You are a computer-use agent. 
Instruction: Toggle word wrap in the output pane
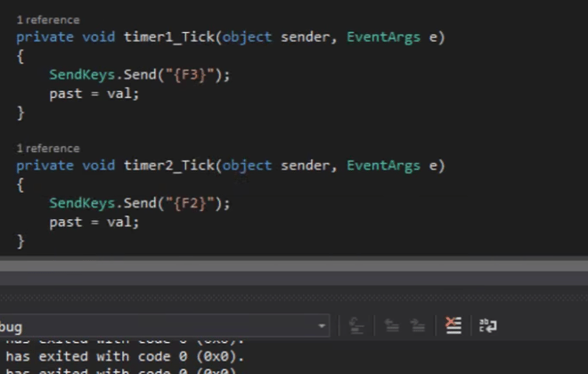(x=487, y=326)
